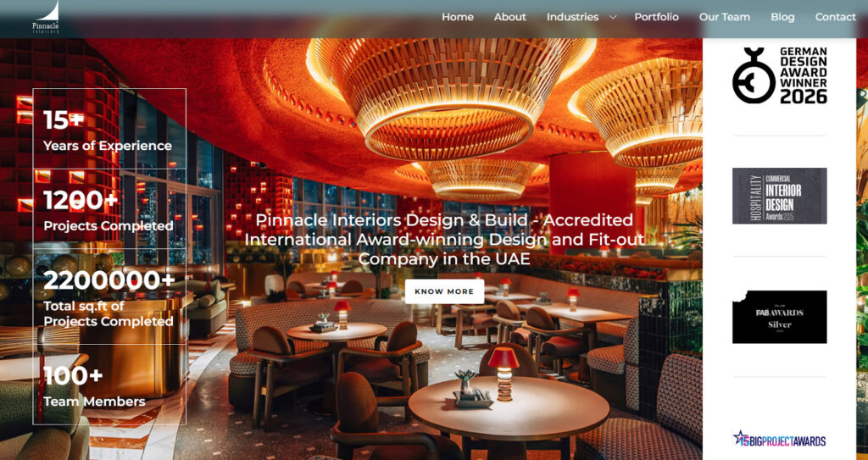Click the 2200000+ Total sq.ft stat

pyautogui.click(x=109, y=297)
